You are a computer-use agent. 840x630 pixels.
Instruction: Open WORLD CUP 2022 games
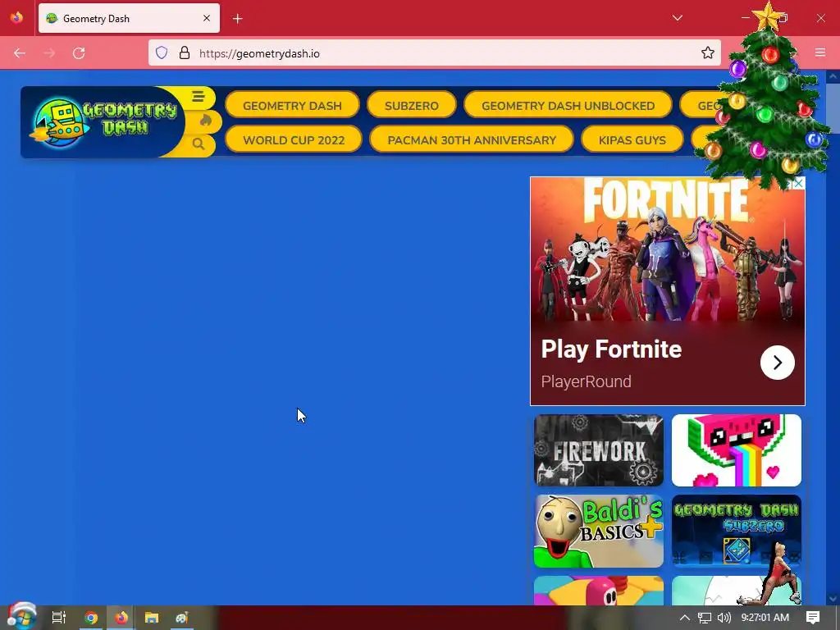294,139
